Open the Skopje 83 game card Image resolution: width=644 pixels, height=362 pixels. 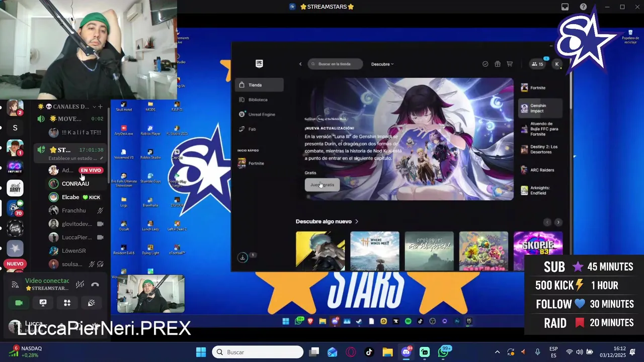coord(538,251)
